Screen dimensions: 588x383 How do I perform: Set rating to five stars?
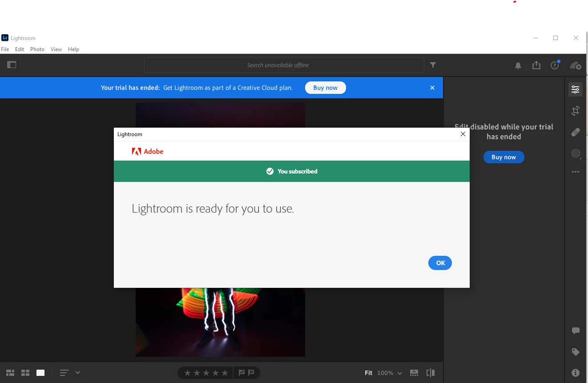coord(225,373)
